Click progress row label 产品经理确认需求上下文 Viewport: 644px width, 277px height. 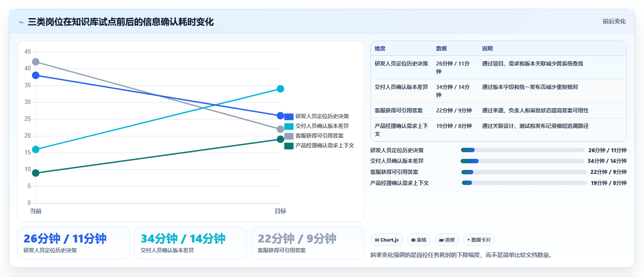point(400,183)
